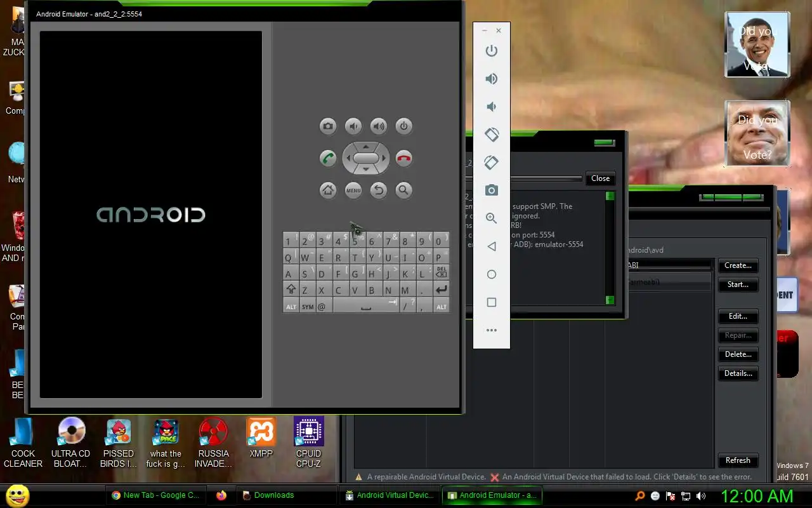812x508 pixels.
Task: Click Start... in AVD Manager
Action: (x=738, y=284)
